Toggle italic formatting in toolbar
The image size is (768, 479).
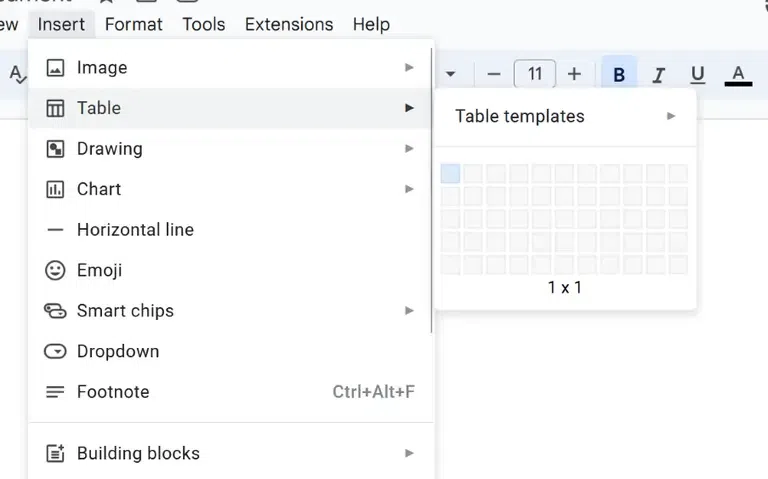(x=658, y=74)
